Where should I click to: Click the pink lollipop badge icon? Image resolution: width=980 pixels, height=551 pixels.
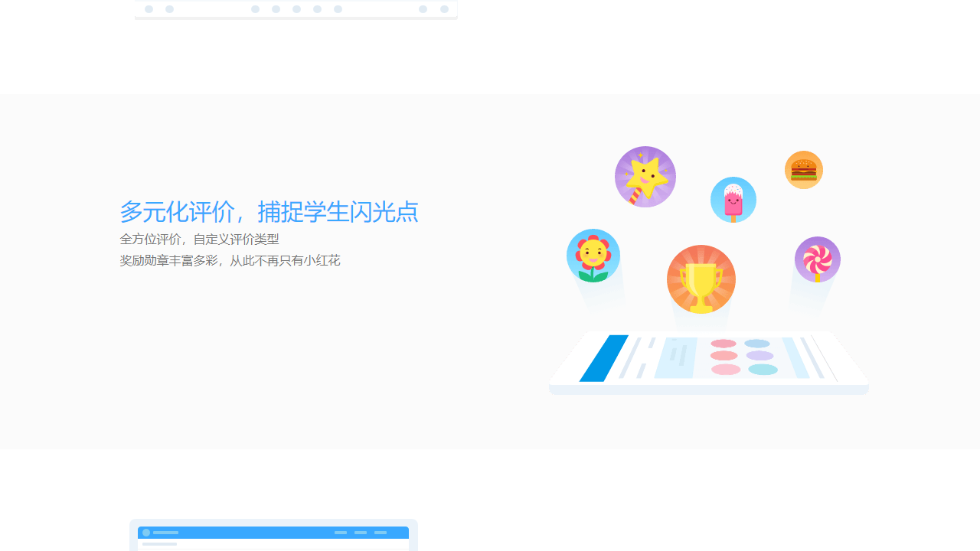coord(816,259)
